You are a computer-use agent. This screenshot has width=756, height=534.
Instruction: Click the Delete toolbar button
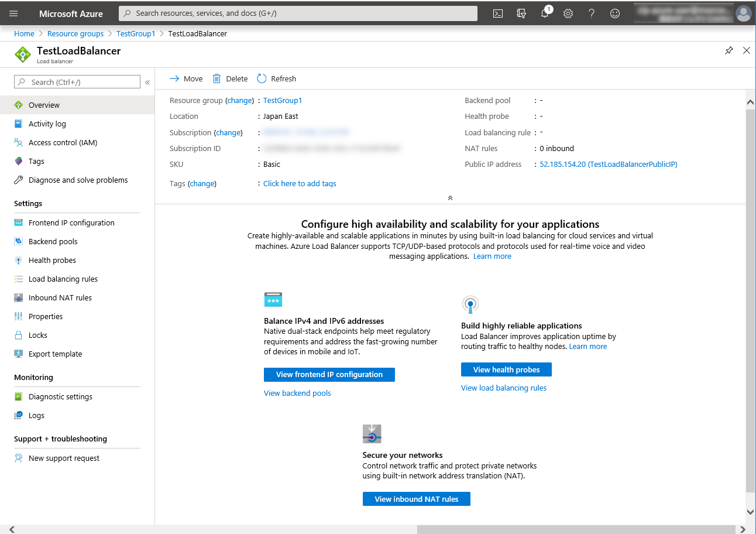coord(230,79)
